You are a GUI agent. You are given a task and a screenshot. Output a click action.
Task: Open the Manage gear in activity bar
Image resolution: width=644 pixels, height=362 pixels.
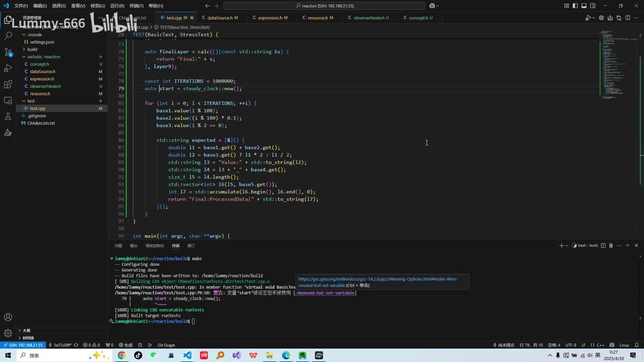[8, 333]
